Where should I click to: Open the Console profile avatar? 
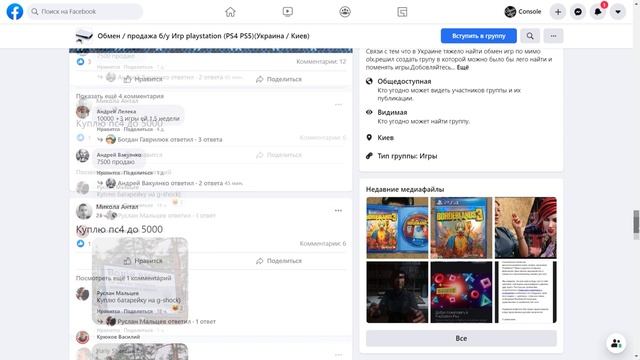coord(510,12)
